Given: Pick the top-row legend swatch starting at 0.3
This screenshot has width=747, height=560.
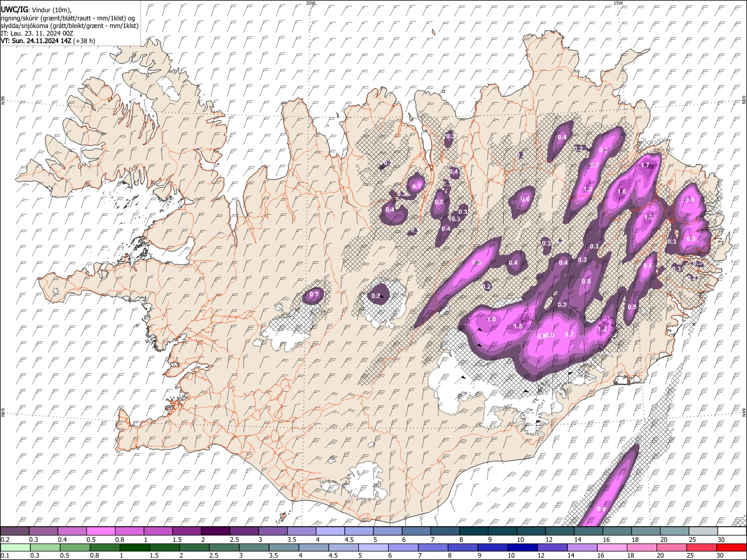Looking at the screenshot, I should (x=43, y=531).
